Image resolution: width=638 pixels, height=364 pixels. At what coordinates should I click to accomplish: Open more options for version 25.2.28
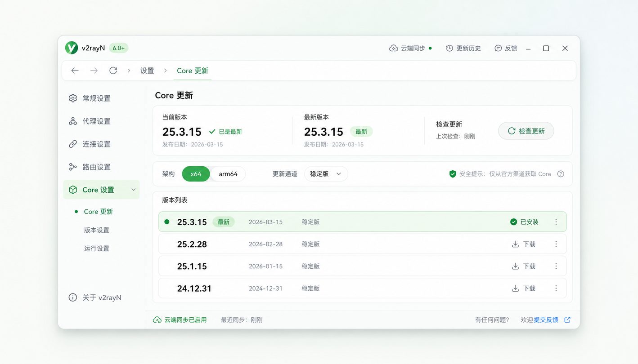[x=556, y=244]
